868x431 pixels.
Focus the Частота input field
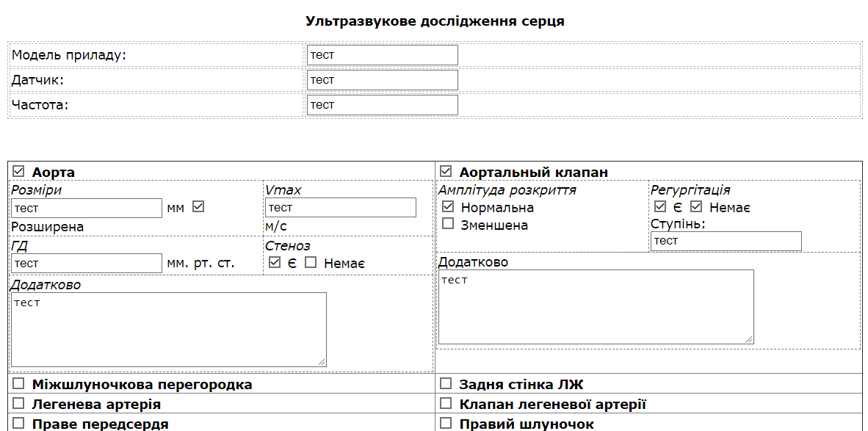click(x=382, y=105)
